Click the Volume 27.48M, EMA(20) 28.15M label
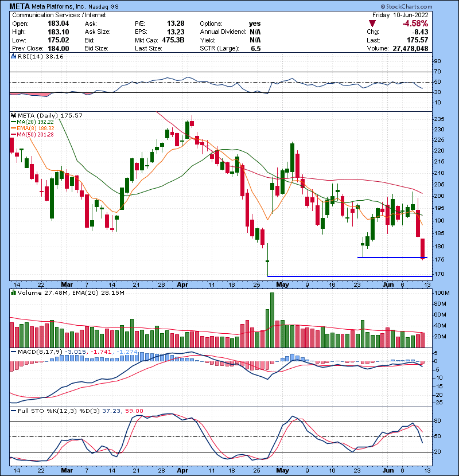 [x=71, y=292]
